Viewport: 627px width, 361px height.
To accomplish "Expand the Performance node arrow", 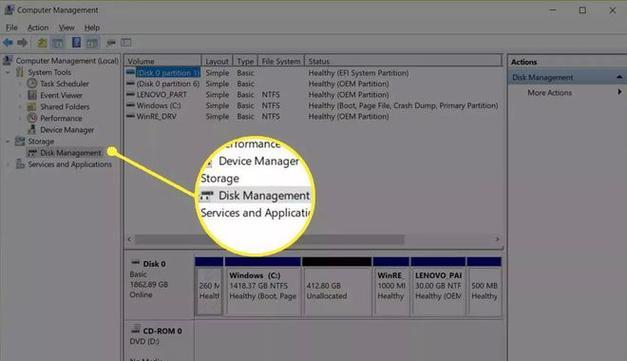I will click(20, 118).
